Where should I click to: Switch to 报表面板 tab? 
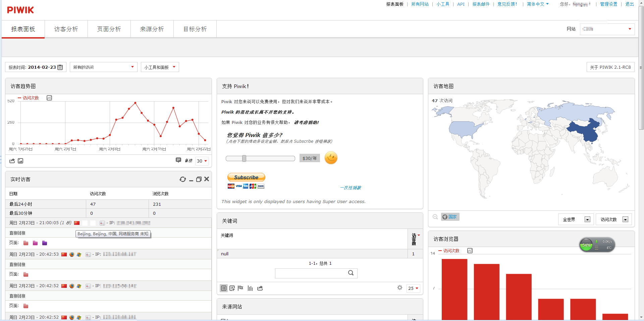click(23, 29)
